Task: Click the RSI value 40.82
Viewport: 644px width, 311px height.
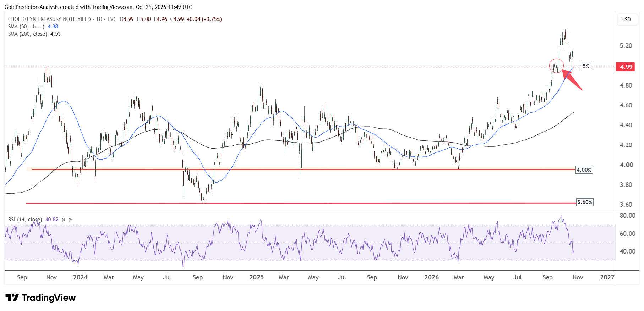Action: click(x=52, y=220)
